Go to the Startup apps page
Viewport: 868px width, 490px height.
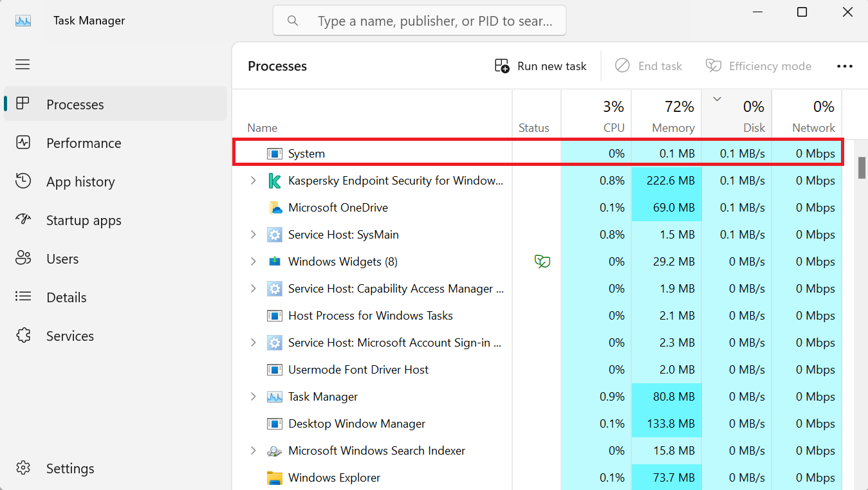(116, 220)
